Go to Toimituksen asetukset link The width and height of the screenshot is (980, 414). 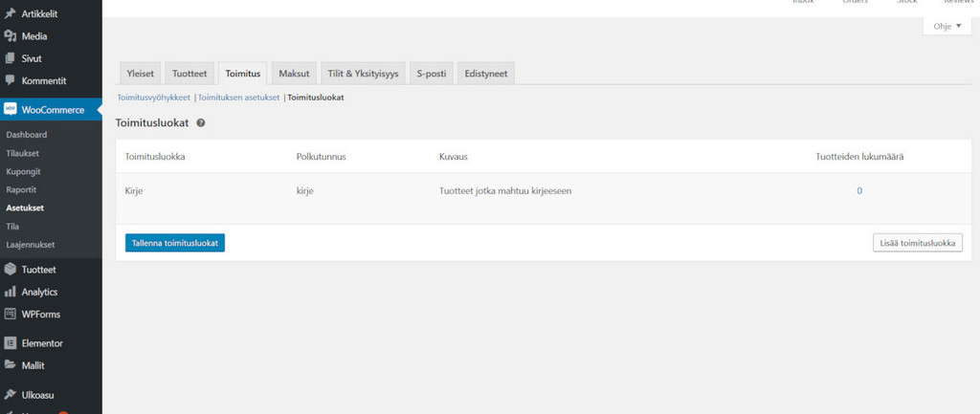click(238, 98)
